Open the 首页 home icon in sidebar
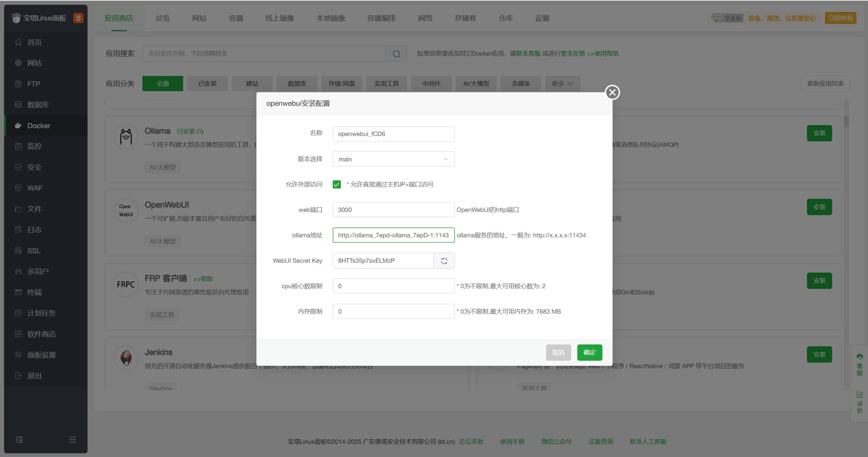Image resolution: width=868 pixels, height=457 pixels. (18, 42)
